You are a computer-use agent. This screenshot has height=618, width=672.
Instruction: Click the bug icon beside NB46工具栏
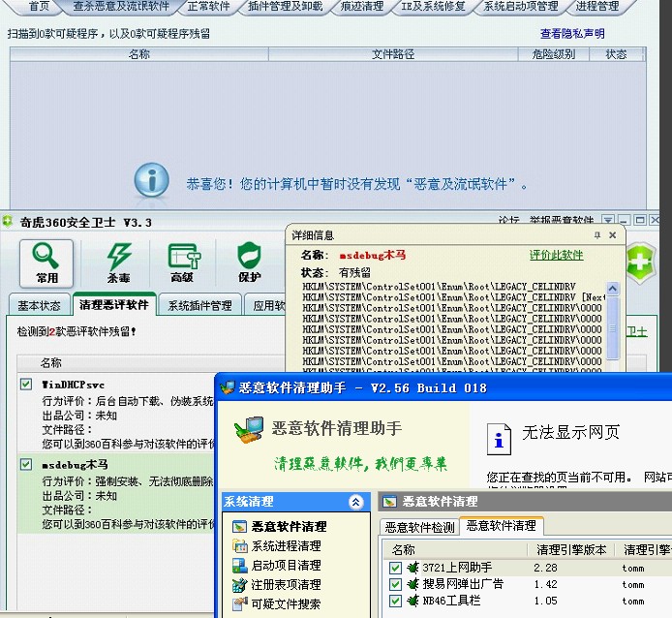point(412,601)
